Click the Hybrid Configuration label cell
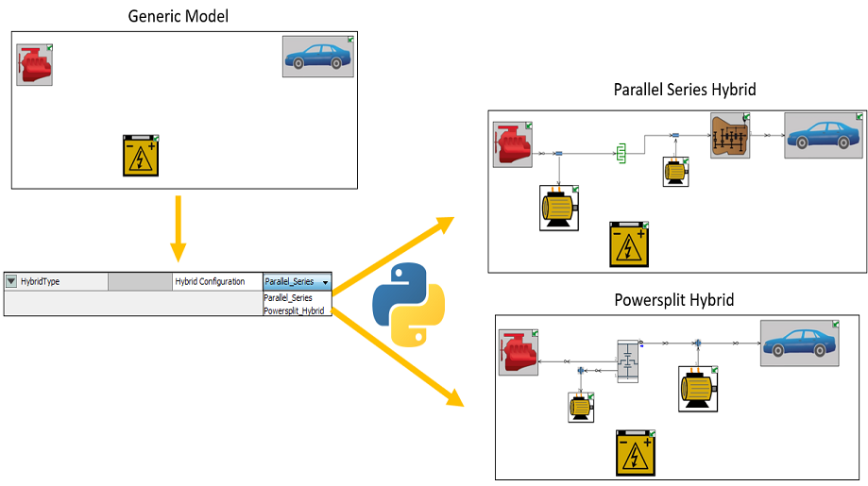The height and width of the screenshot is (486, 868). pyautogui.click(x=217, y=281)
